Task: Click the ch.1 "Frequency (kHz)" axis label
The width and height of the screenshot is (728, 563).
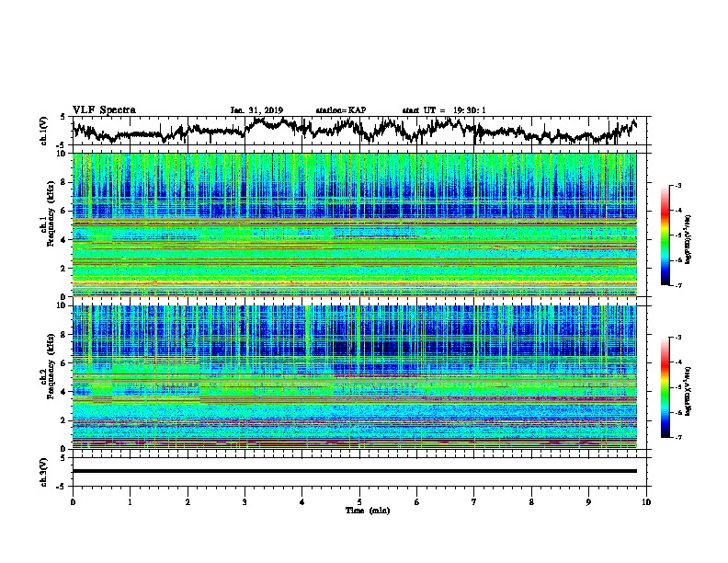Action: pos(51,213)
